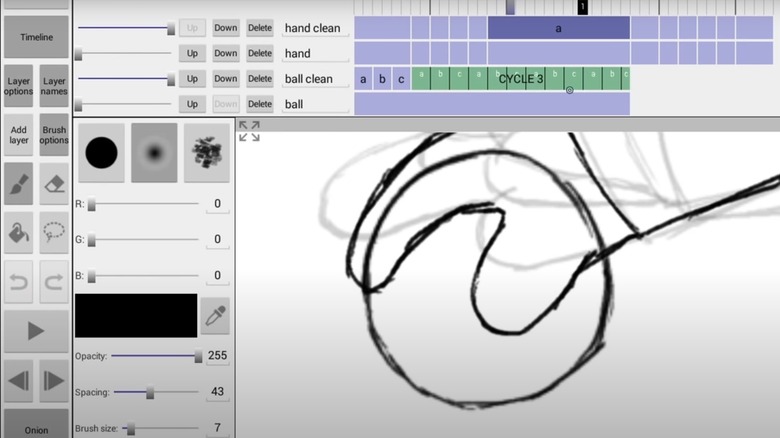
Task: Click the timeline playhead marker labeled 1
Action: [583, 7]
